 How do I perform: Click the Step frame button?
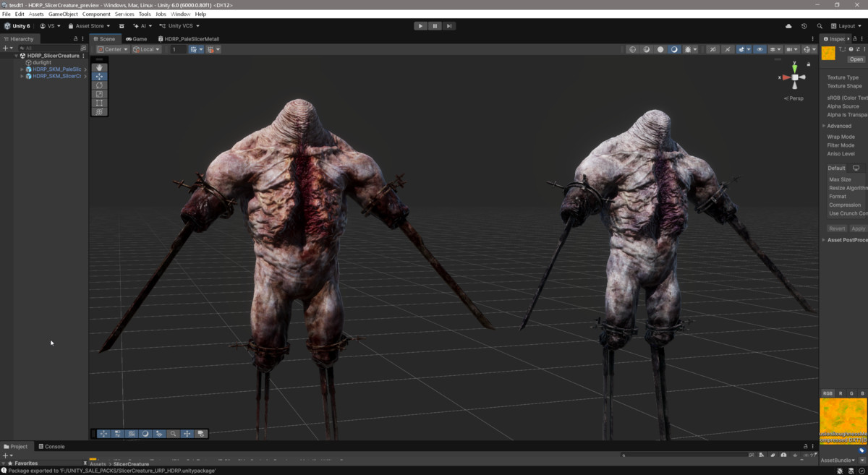(449, 26)
